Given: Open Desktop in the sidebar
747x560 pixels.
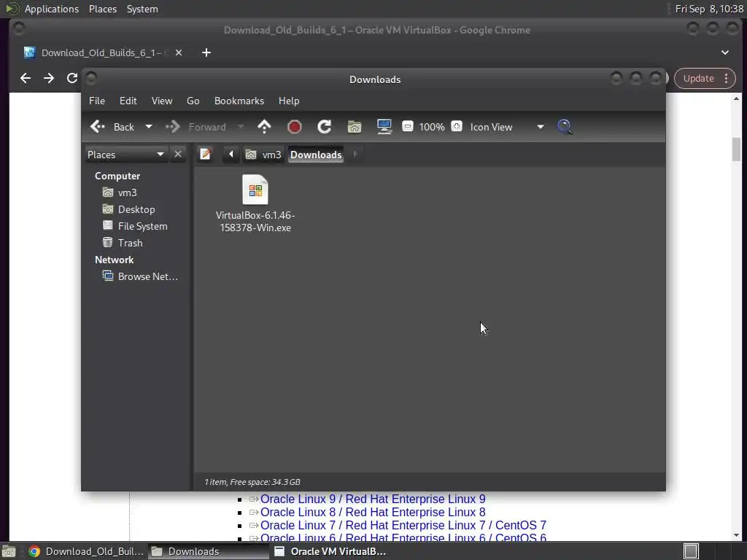Looking at the screenshot, I should tap(138, 209).
